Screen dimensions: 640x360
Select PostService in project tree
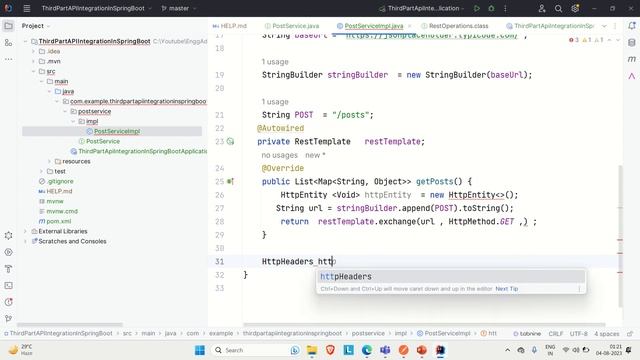(102, 141)
